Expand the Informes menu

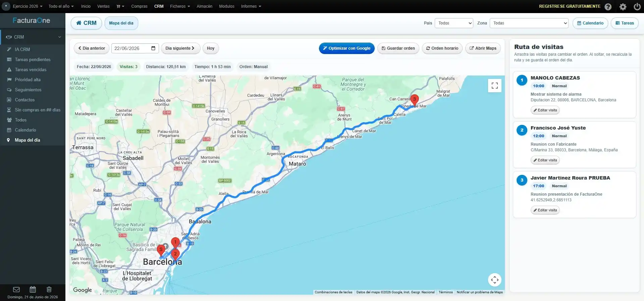point(251,6)
